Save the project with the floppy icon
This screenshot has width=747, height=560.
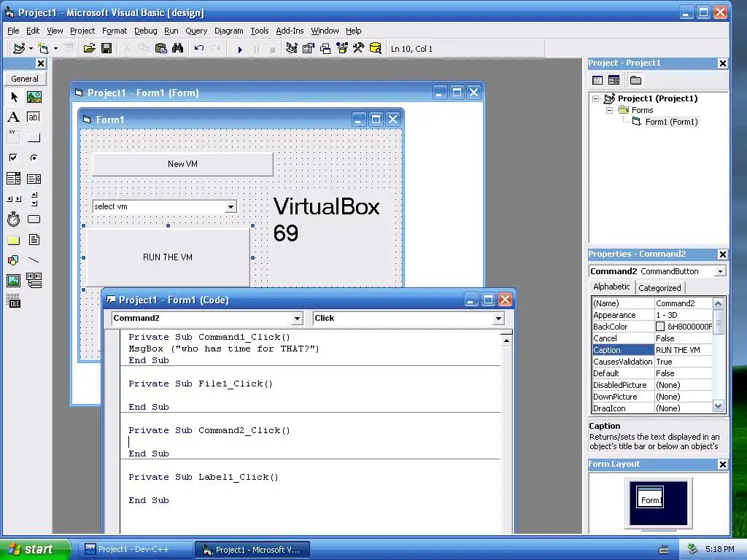tap(107, 48)
